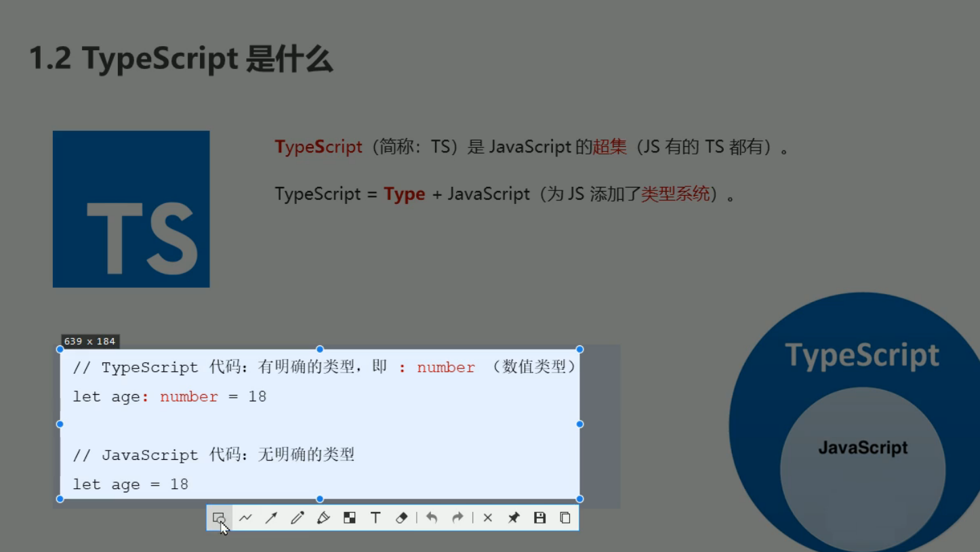Select the pencil freehand tool

pos(298,518)
